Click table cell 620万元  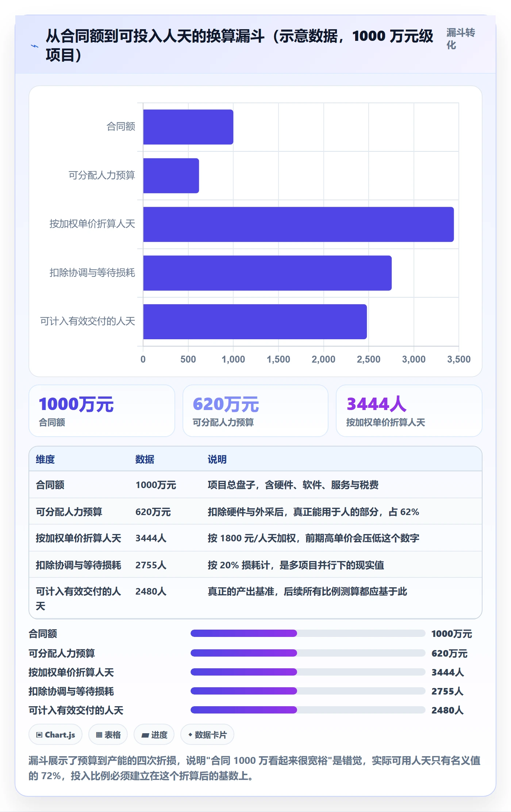(153, 512)
